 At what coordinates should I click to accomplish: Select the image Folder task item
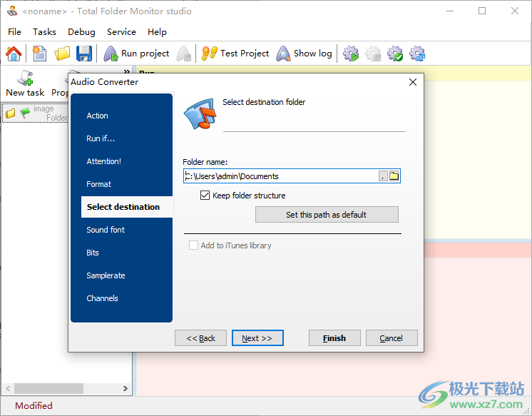coord(35,113)
